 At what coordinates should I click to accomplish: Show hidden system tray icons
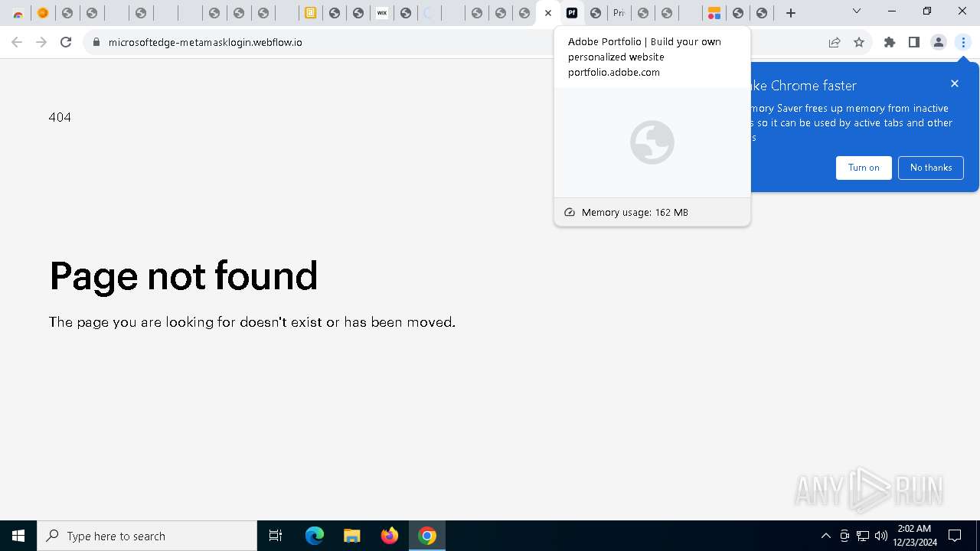coord(825,536)
